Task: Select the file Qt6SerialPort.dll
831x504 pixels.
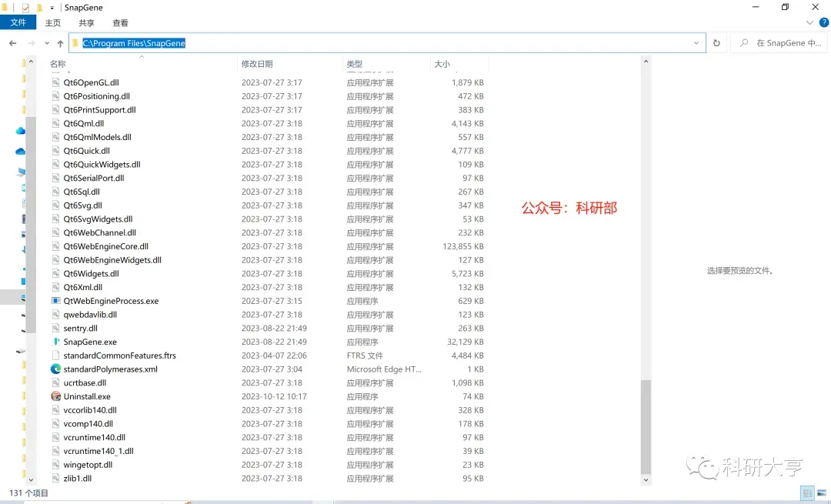Action: pyautogui.click(x=94, y=178)
